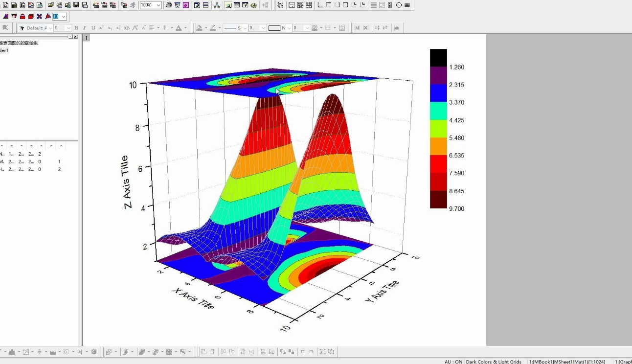Image resolution: width=632 pixels, height=364 pixels.
Task: Click the Rescale axes icon
Action: click(x=280, y=5)
